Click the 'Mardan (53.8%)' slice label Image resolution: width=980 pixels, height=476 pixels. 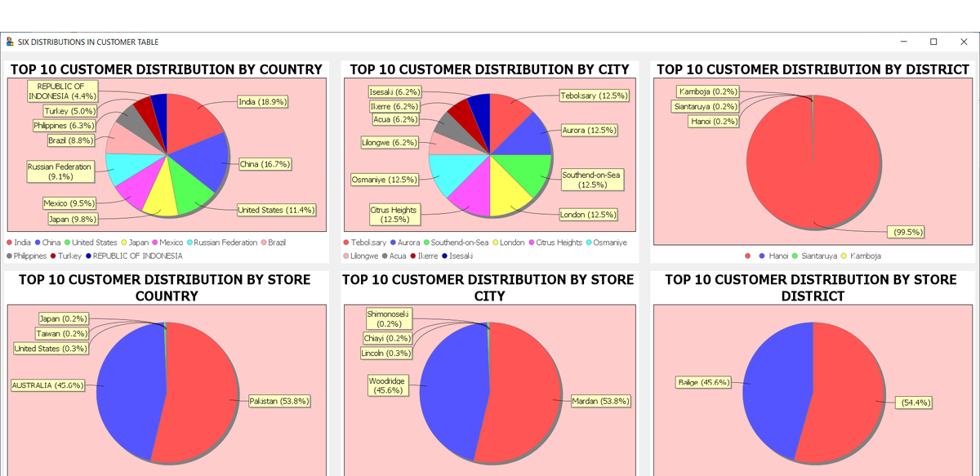[601, 401]
